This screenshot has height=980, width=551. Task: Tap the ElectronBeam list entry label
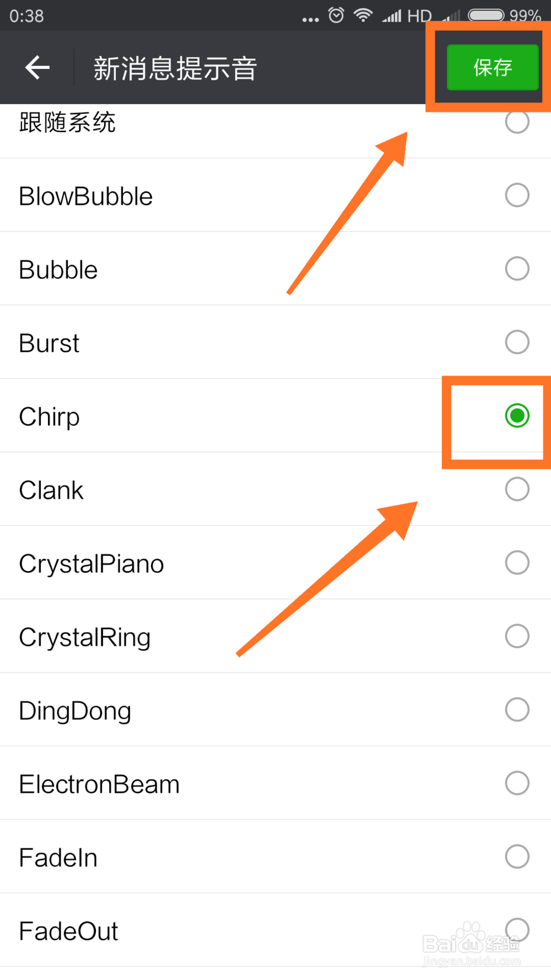point(99,784)
